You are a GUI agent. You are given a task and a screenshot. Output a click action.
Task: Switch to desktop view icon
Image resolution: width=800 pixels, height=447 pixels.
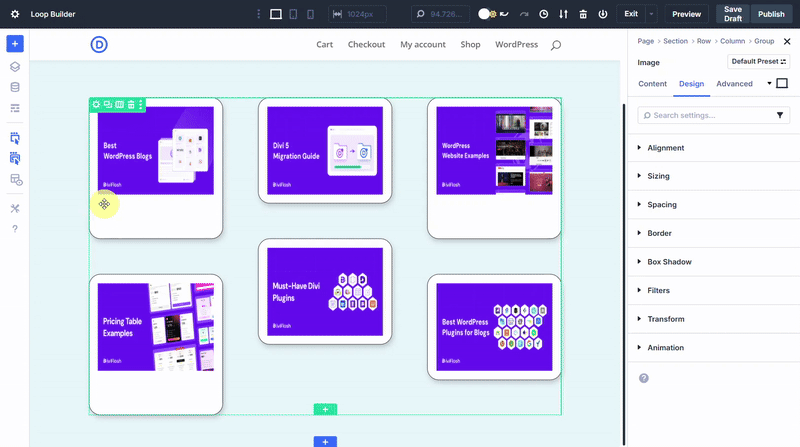pyautogui.click(x=276, y=14)
